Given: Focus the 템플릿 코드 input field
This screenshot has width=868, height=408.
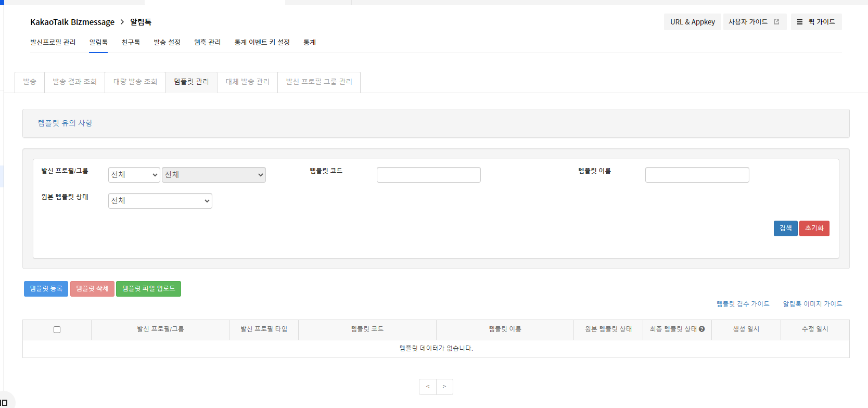Looking at the screenshot, I should 429,175.
